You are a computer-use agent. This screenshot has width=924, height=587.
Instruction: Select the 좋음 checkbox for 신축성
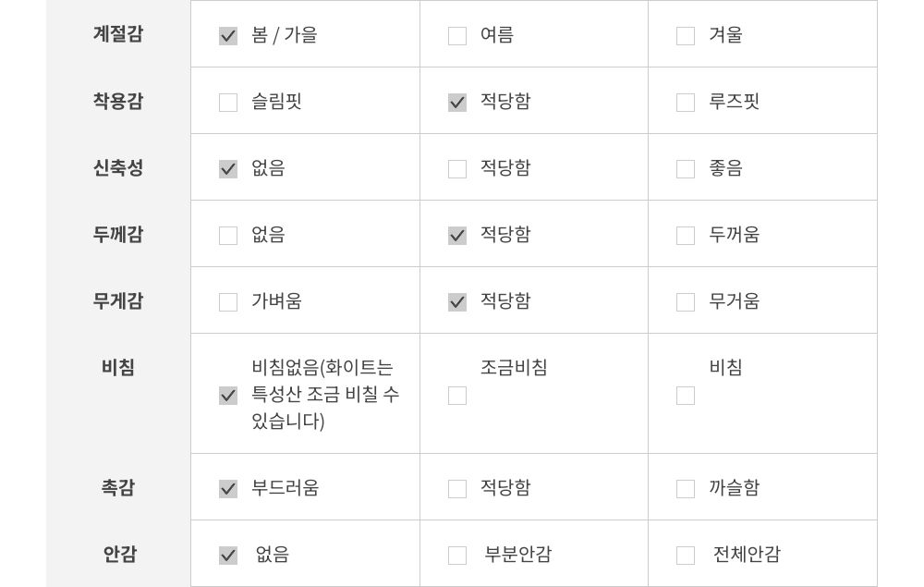pos(686,169)
